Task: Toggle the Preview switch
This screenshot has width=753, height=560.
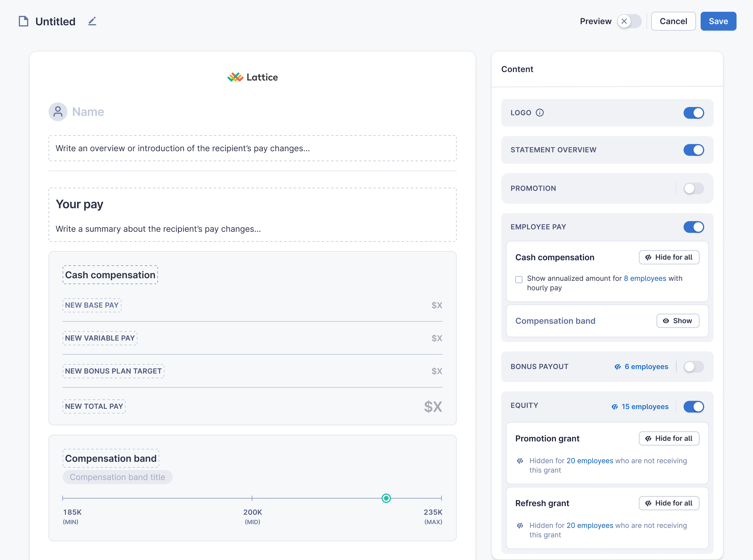Action: point(629,21)
